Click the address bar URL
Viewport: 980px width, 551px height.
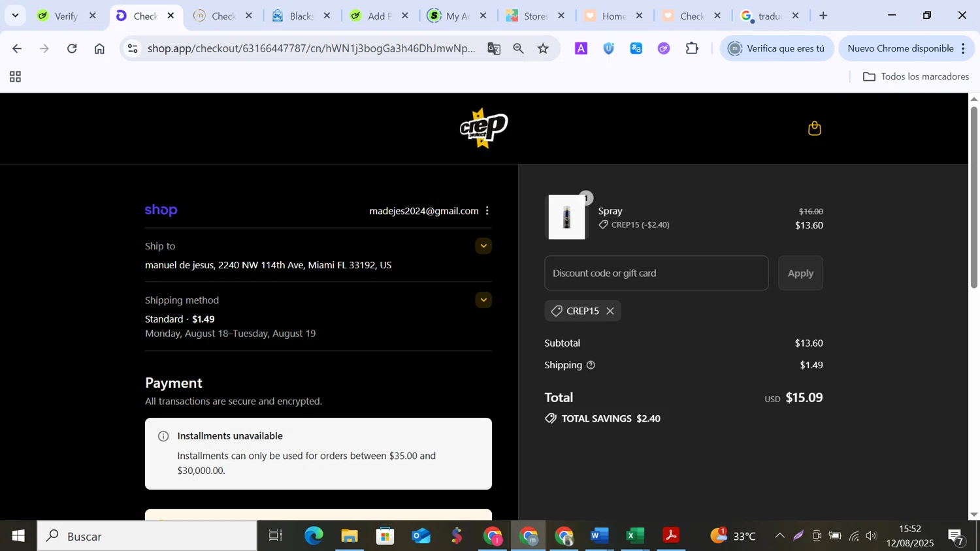point(312,48)
